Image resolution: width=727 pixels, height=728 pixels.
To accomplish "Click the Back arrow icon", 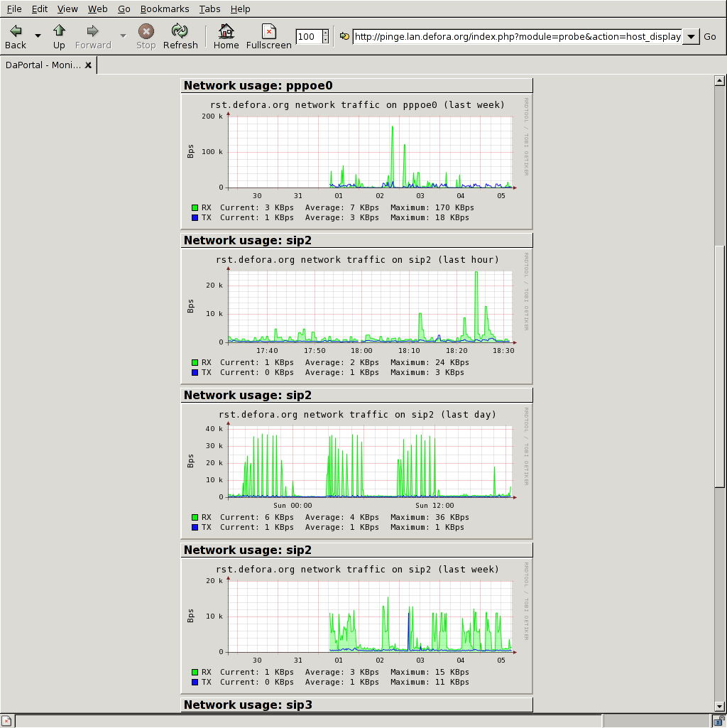I will point(16,31).
